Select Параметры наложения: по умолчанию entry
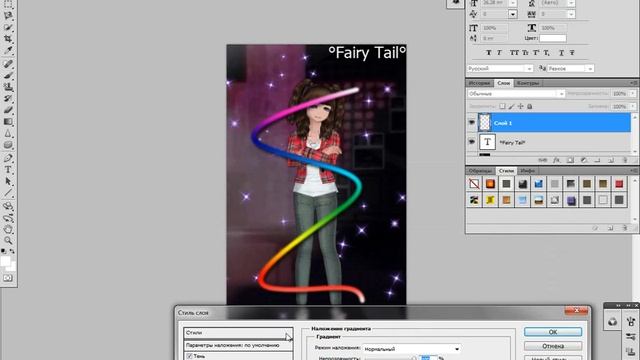The image size is (640, 360). pos(238,345)
